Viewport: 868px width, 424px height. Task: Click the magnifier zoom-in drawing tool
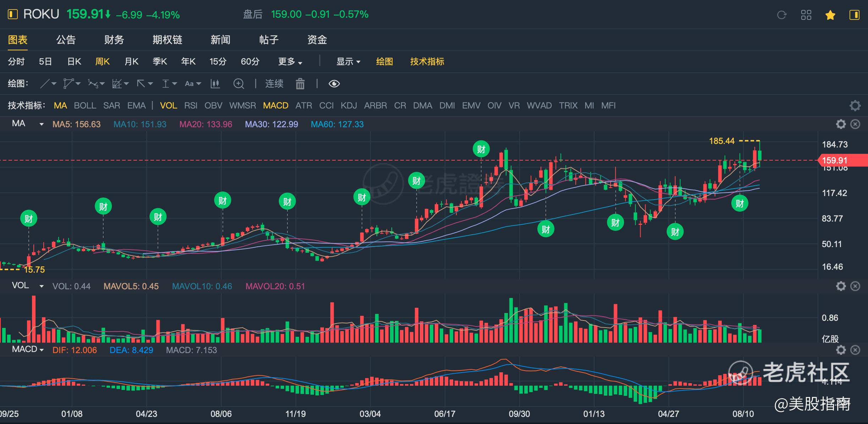[238, 84]
